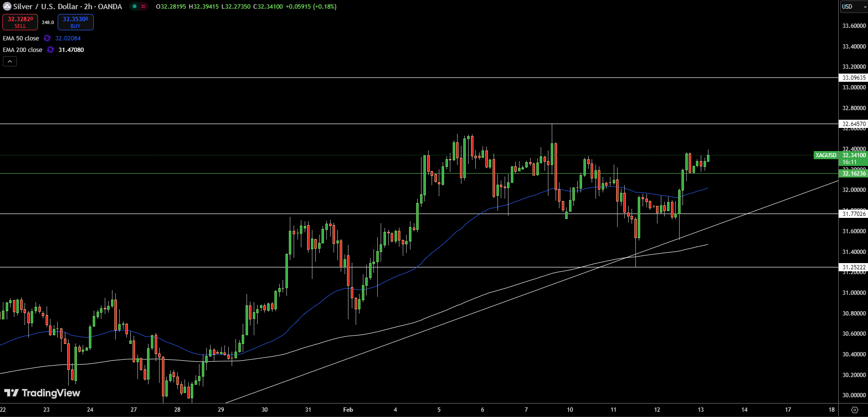The height and width of the screenshot is (417, 868).
Task: Click the 27 date label on time axis
Action: click(x=134, y=410)
